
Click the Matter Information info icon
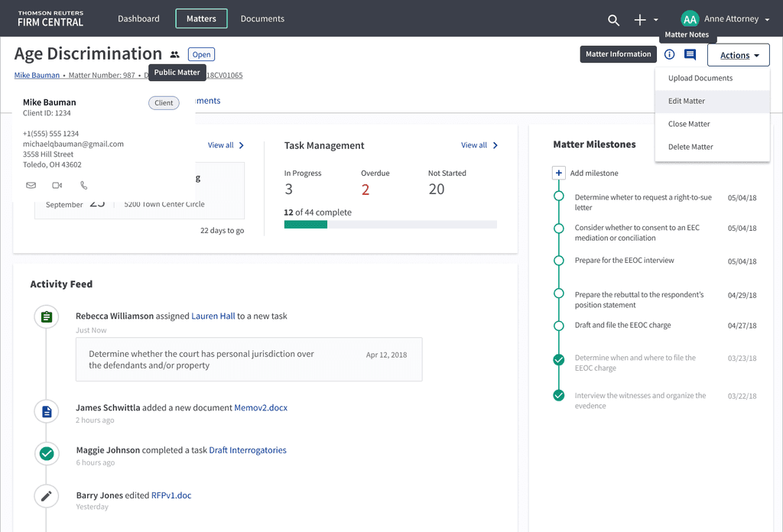[669, 54]
